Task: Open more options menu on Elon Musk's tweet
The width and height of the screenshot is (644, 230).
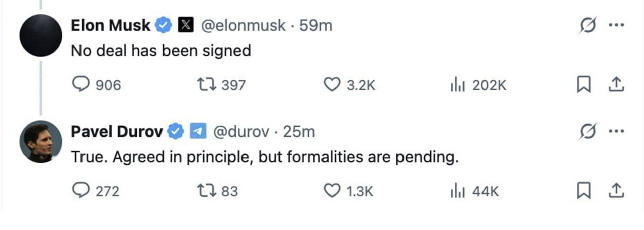Action: point(615,25)
